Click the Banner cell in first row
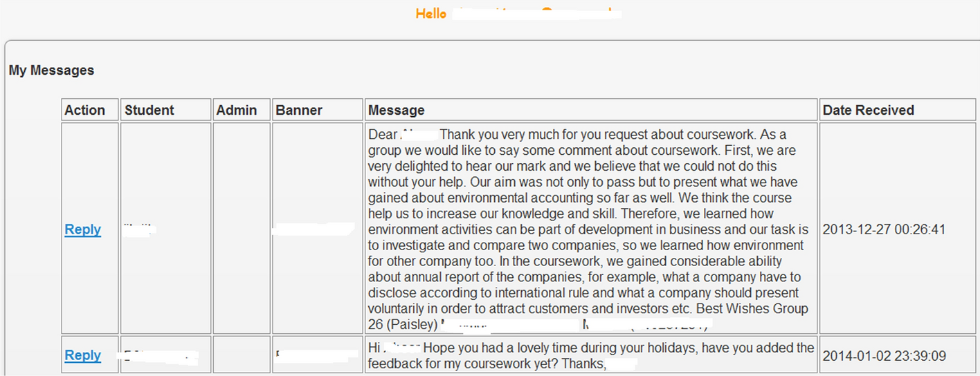 318,229
